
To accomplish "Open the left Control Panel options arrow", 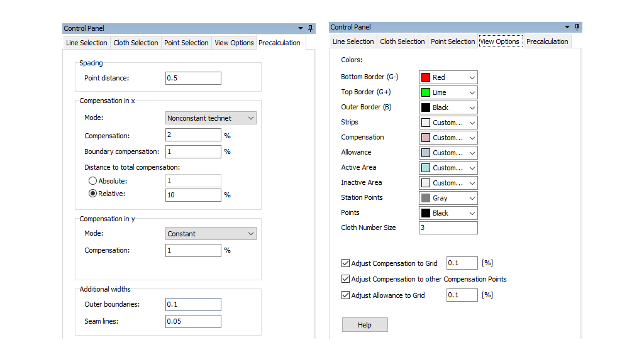I will (301, 28).
